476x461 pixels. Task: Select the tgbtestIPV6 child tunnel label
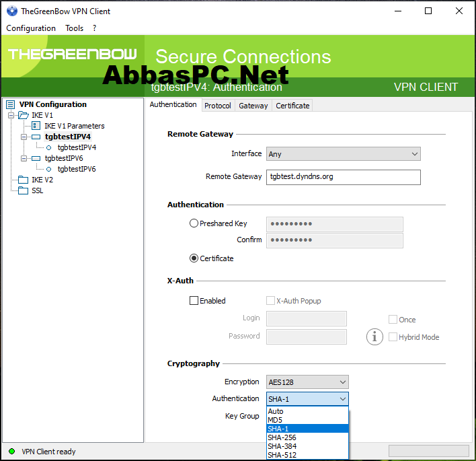[x=77, y=169]
